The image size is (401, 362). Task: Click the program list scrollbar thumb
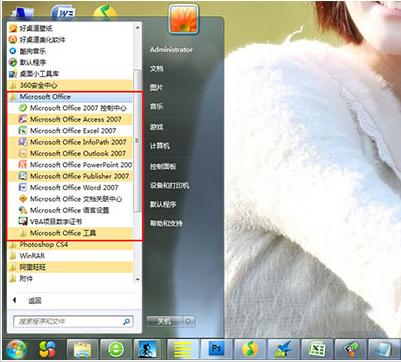(137, 141)
